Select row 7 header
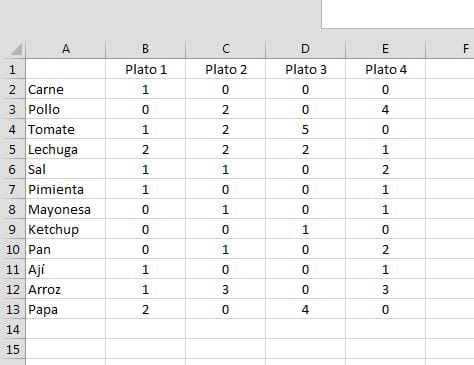The height and width of the screenshot is (365, 474). [13, 189]
